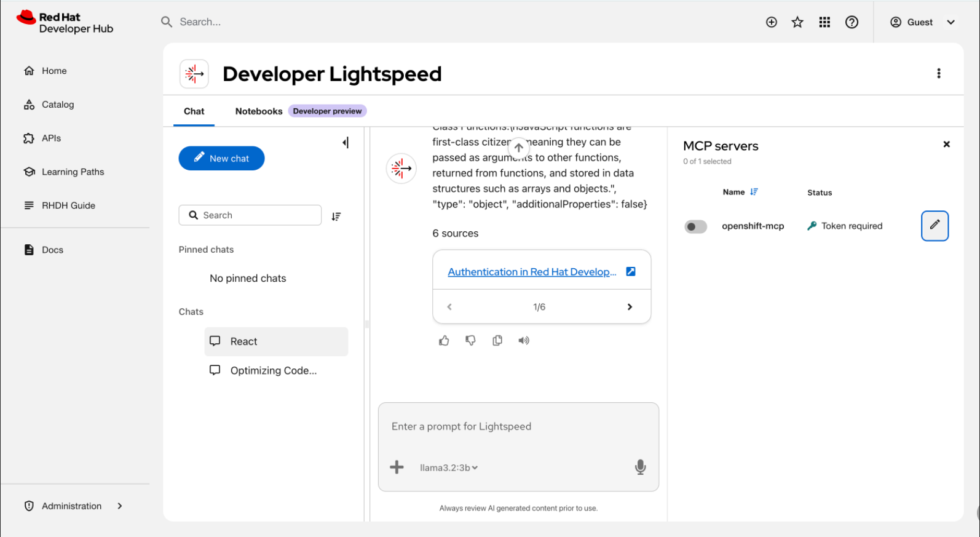Click the Red Hat Developer Hub logo
Image resolution: width=980 pixels, height=537 pixels.
point(65,22)
